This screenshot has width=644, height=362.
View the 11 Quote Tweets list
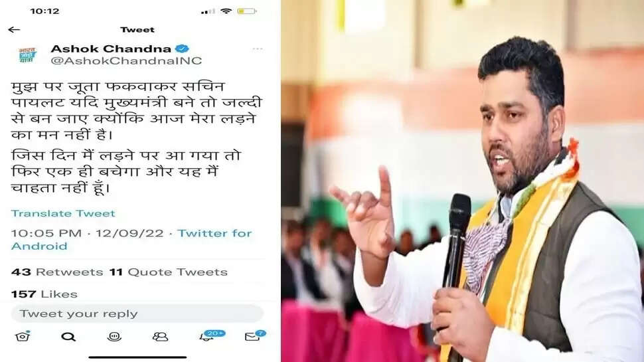click(x=169, y=272)
